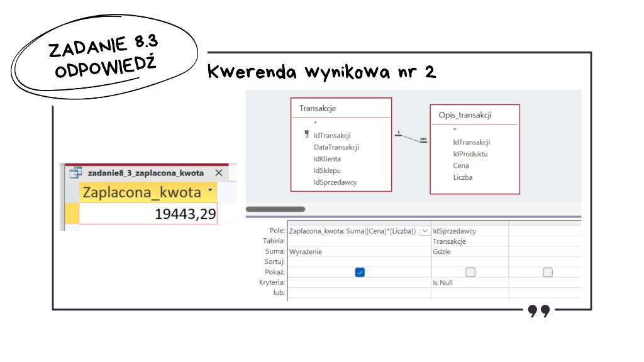
Task: Click the Kryteria row label
Action: [x=272, y=282]
